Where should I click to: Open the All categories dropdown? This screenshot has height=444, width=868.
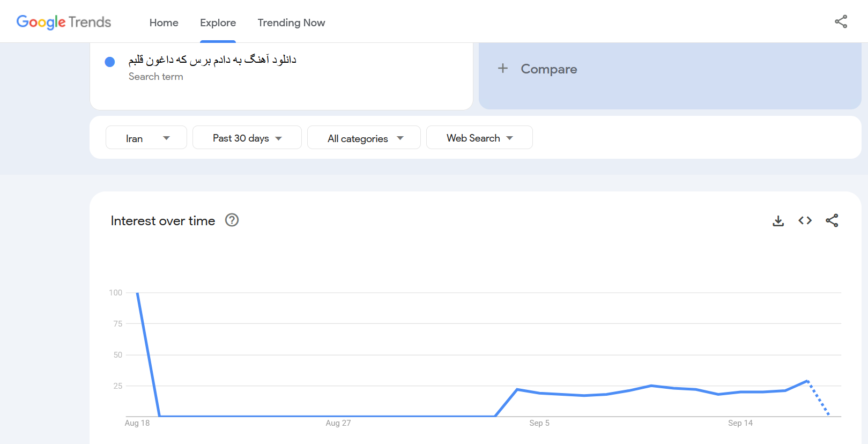[x=364, y=138]
